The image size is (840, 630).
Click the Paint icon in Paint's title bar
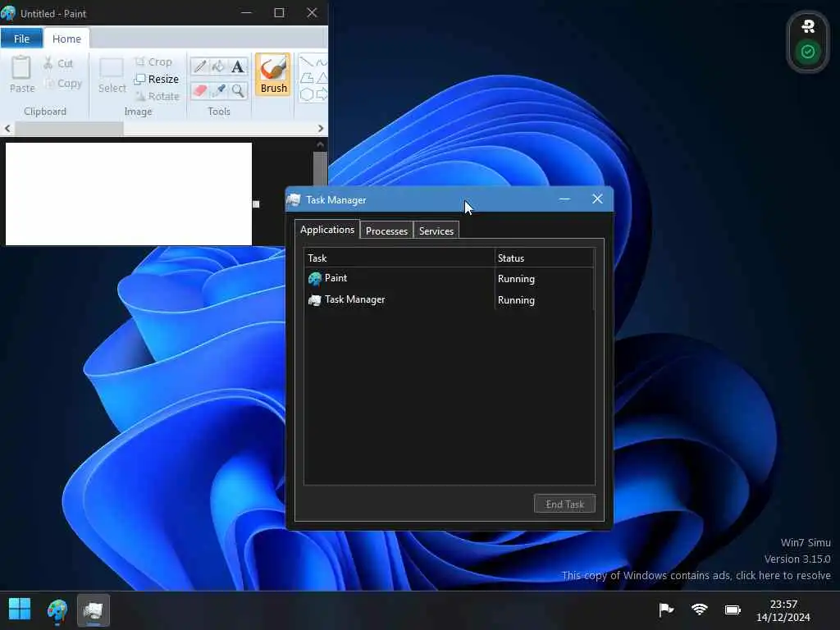[x=8, y=13]
